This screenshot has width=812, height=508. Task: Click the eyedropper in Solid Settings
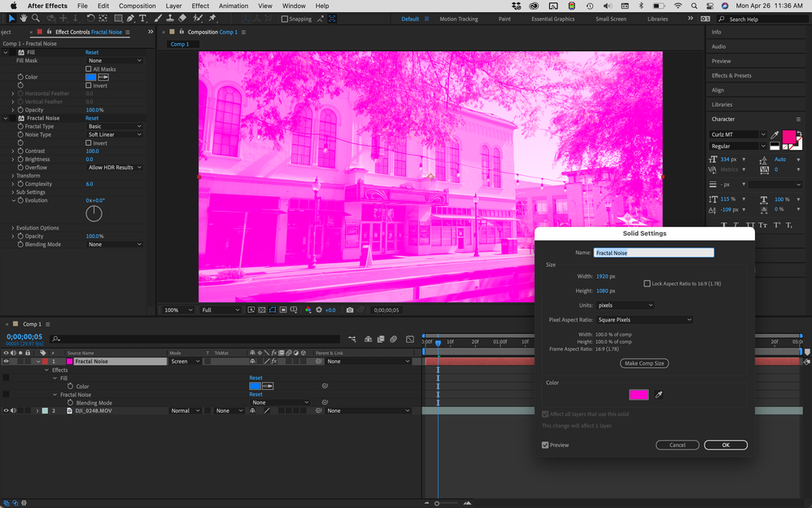coord(659,395)
